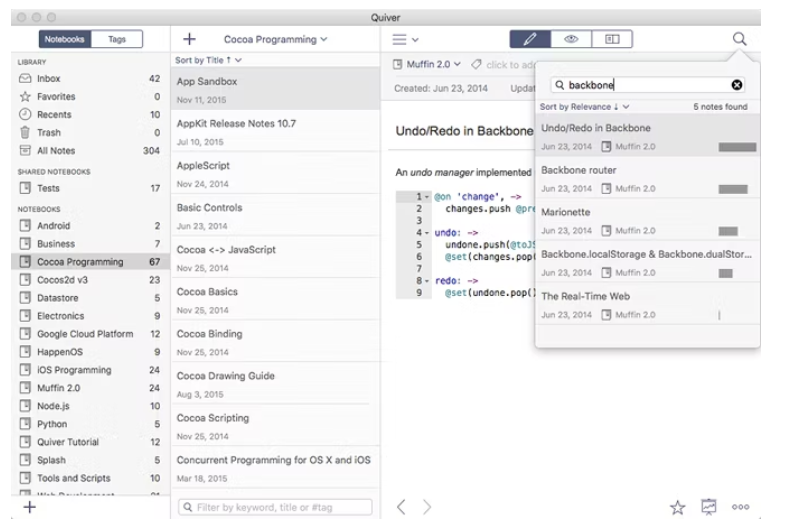Open the Tools and Scripts notebook

pos(90,478)
